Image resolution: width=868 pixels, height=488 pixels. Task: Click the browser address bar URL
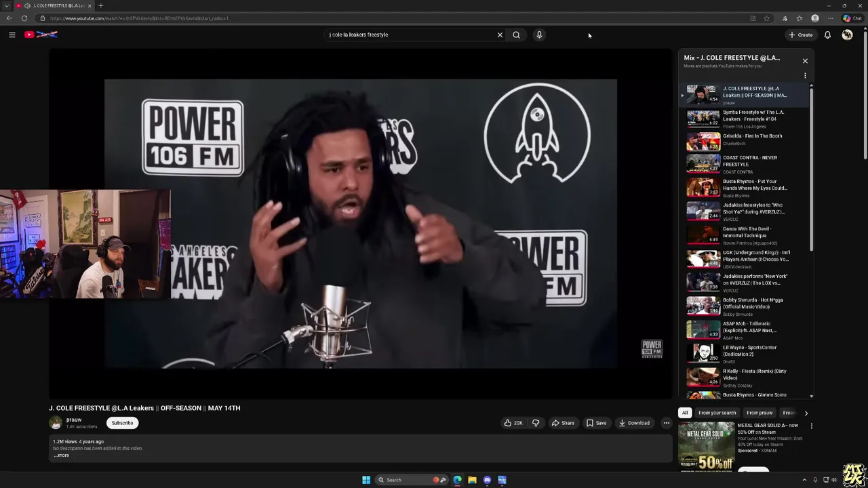(139, 18)
